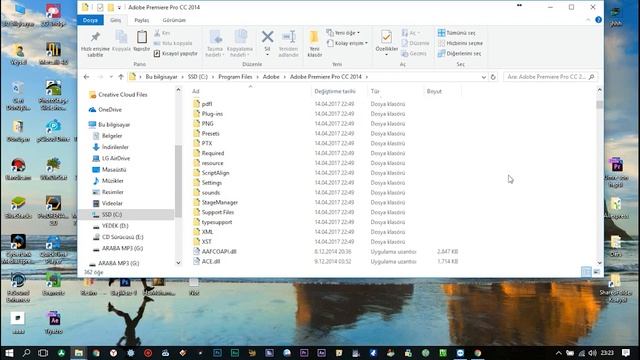Open the address bar history dropdown
Screen dimensions: 640x360
coord(484,77)
